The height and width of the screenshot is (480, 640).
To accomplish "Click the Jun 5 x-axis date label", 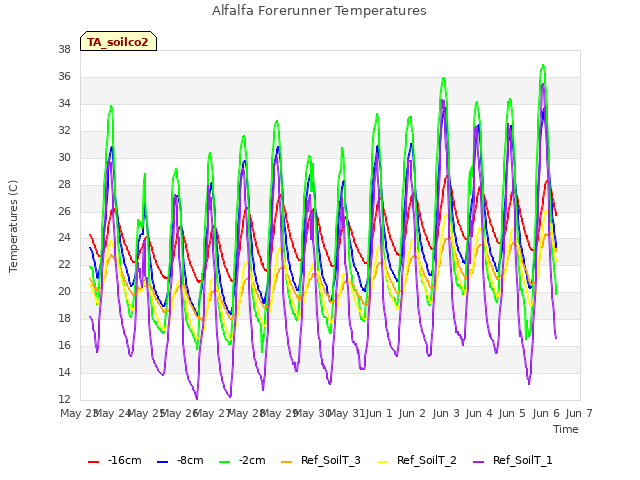I will (x=512, y=413).
